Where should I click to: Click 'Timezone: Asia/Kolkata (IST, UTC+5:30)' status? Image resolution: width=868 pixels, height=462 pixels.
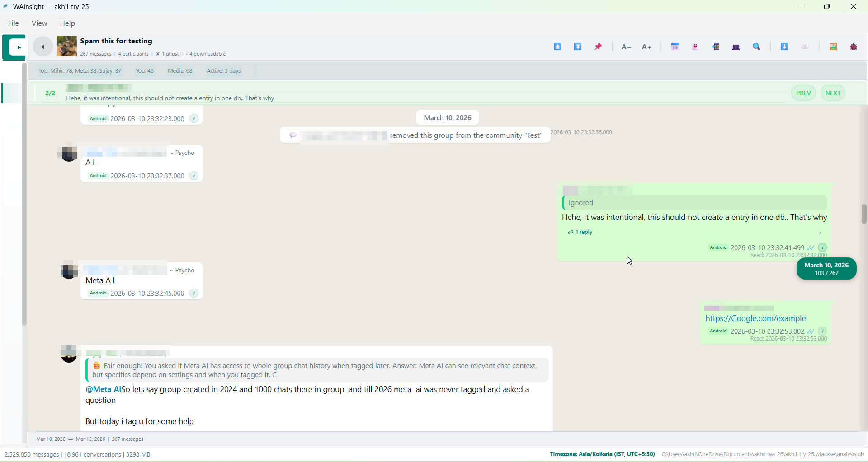point(602,454)
